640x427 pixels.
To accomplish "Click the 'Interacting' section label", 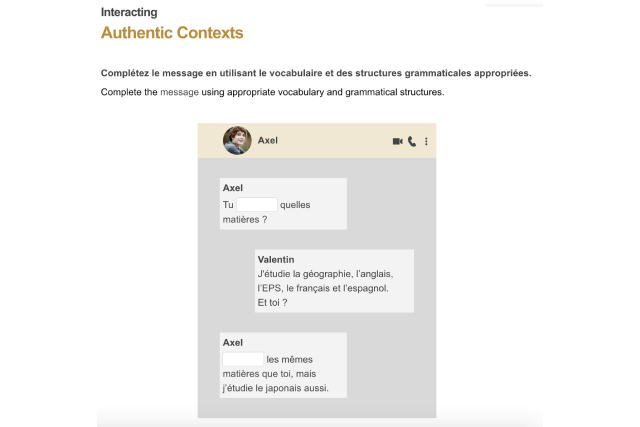I will (129, 12).
